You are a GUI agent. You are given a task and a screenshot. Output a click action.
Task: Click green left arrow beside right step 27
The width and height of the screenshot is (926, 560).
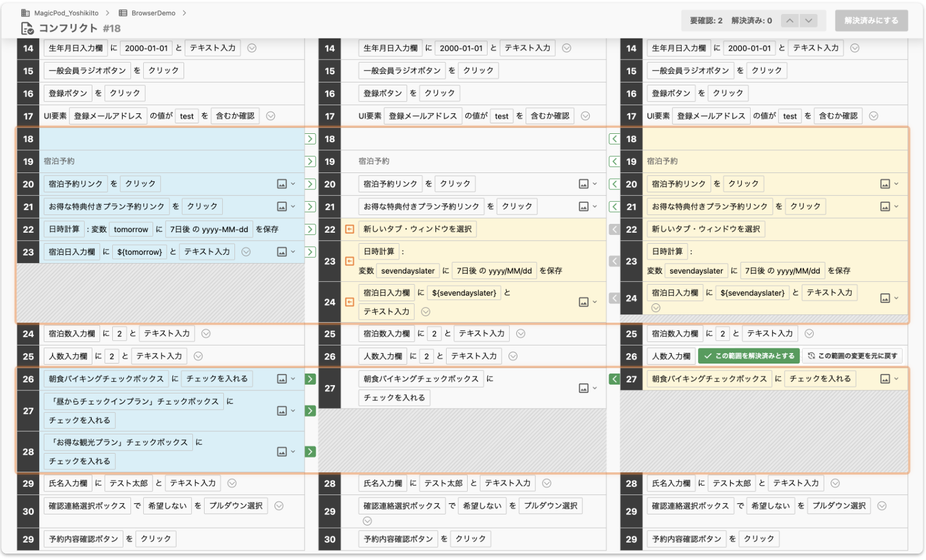[x=614, y=379]
